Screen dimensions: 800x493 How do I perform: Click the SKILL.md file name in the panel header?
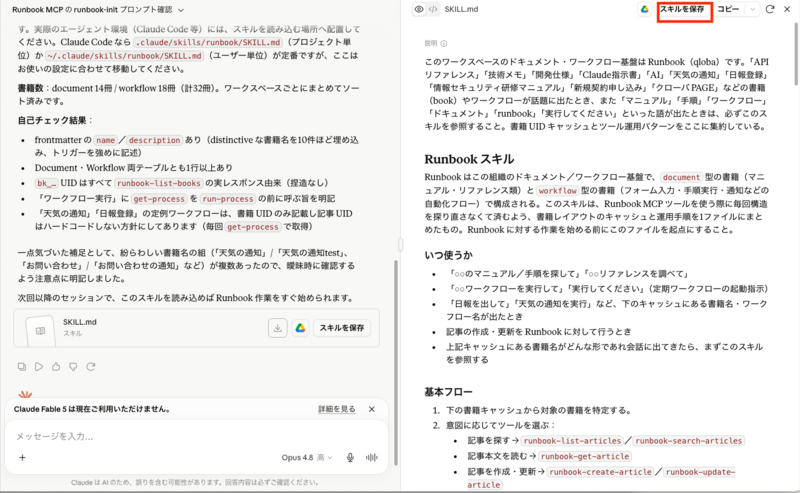(461, 9)
